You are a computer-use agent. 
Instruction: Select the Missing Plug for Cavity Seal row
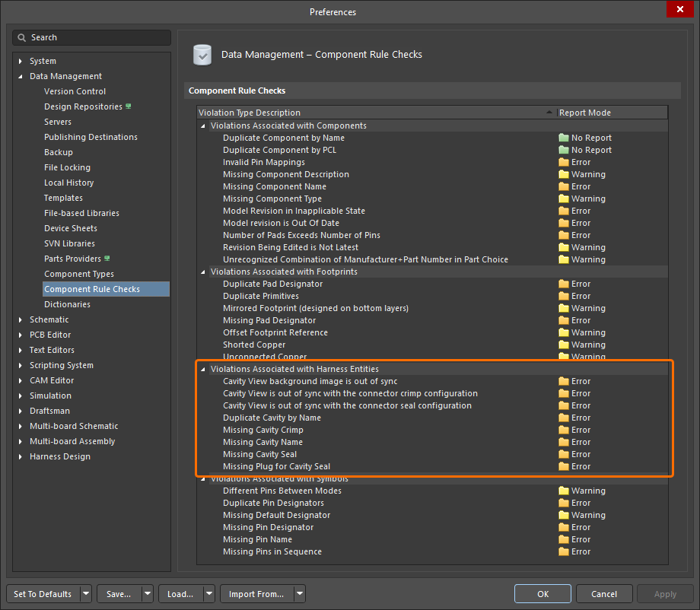[x=432, y=466]
